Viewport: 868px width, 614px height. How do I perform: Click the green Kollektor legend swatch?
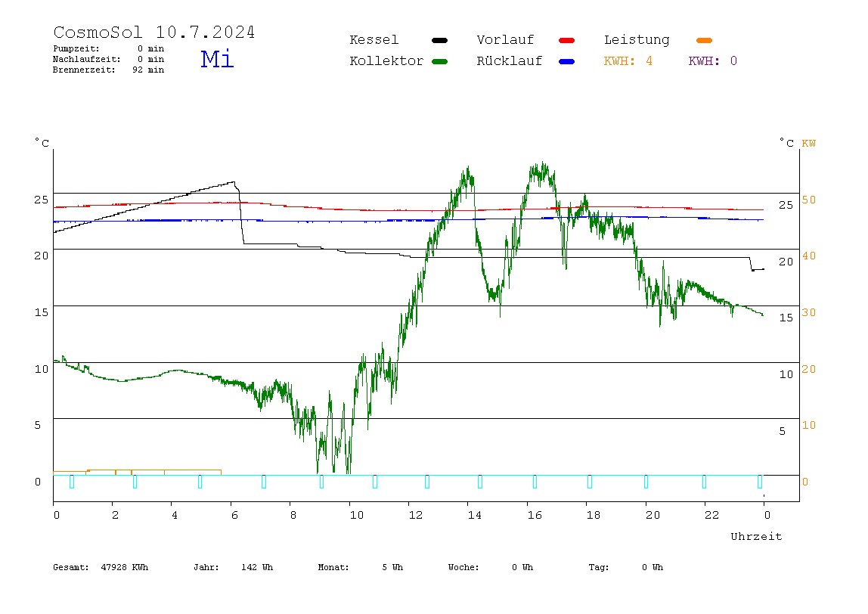pyautogui.click(x=439, y=61)
